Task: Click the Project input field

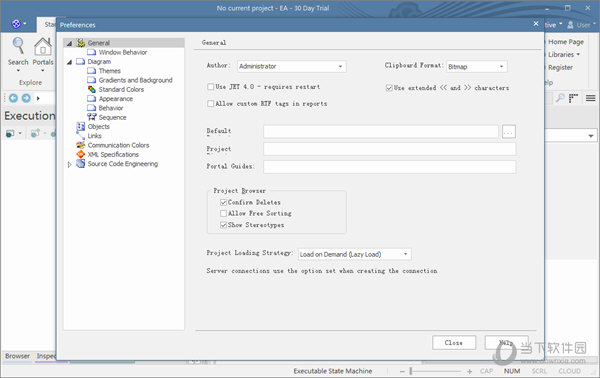Action: point(390,149)
